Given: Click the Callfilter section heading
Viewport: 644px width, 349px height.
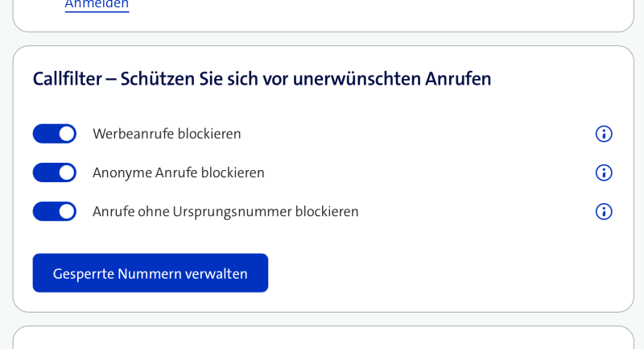Looking at the screenshot, I should click(x=262, y=79).
